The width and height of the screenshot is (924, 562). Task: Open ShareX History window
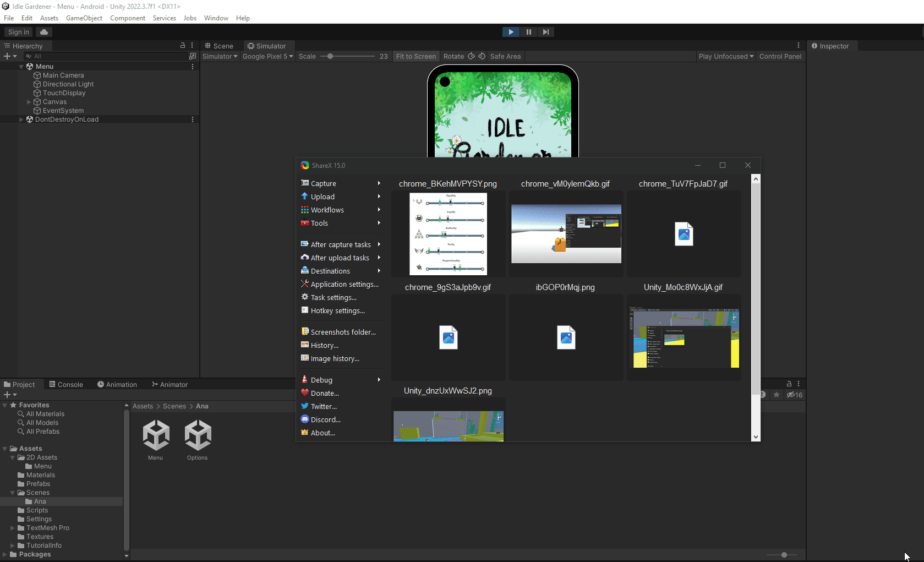[x=341, y=345]
